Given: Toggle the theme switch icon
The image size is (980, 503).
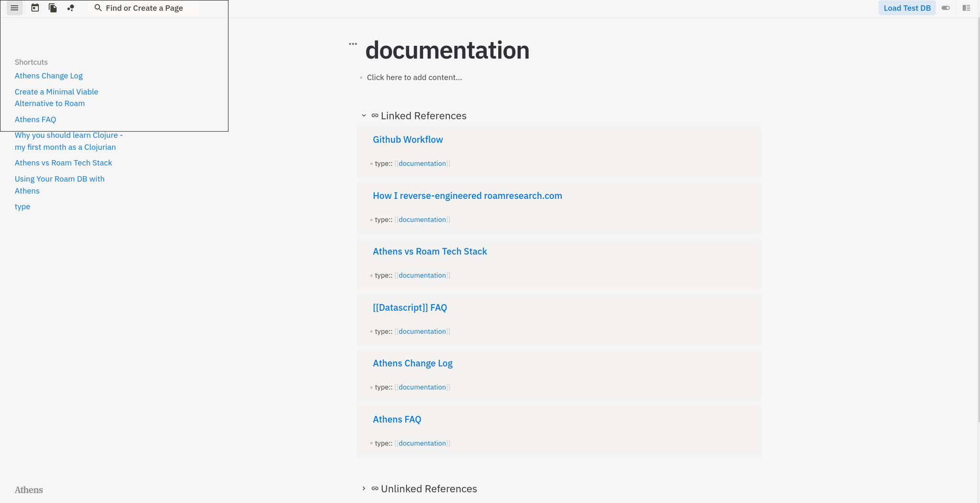Looking at the screenshot, I should click(x=946, y=8).
